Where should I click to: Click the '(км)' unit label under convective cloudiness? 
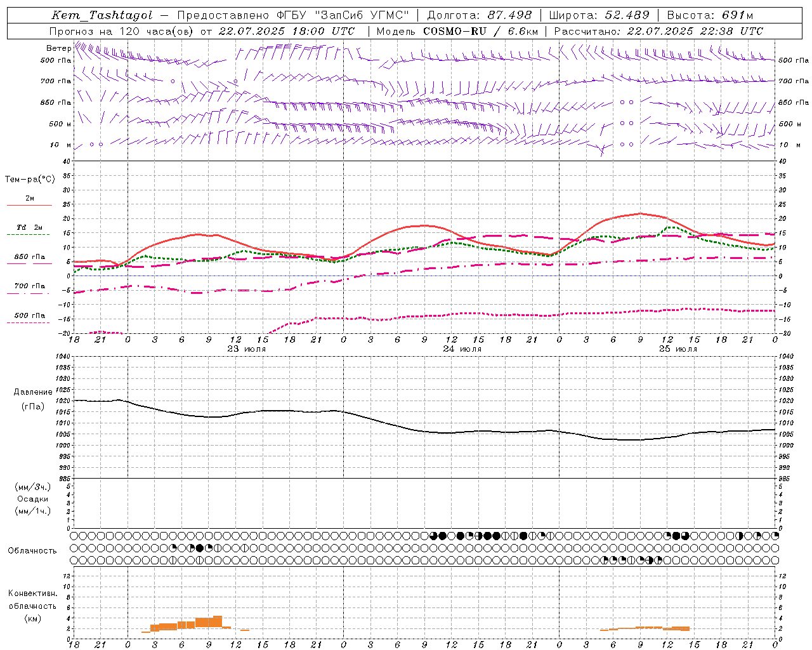click(32, 618)
